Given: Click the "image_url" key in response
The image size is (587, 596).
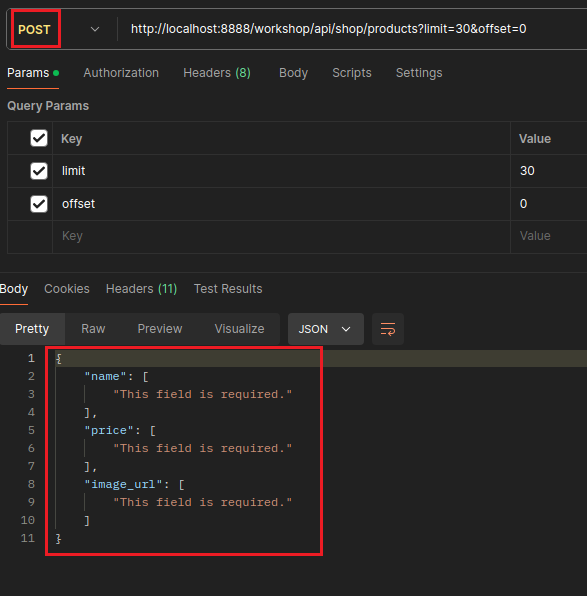Looking at the screenshot, I should click(x=123, y=484).
